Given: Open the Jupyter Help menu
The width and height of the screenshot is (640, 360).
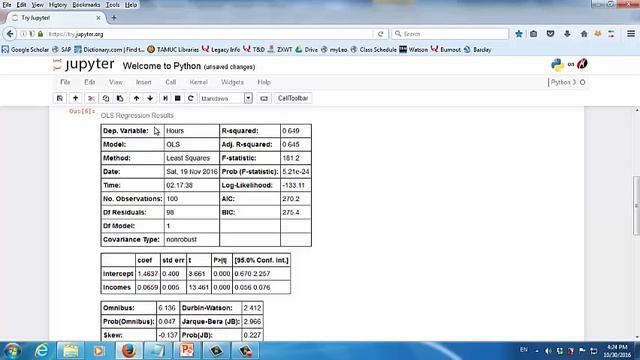Looking at the screenshot, I should pyautogui.click(x=264, y=82).
